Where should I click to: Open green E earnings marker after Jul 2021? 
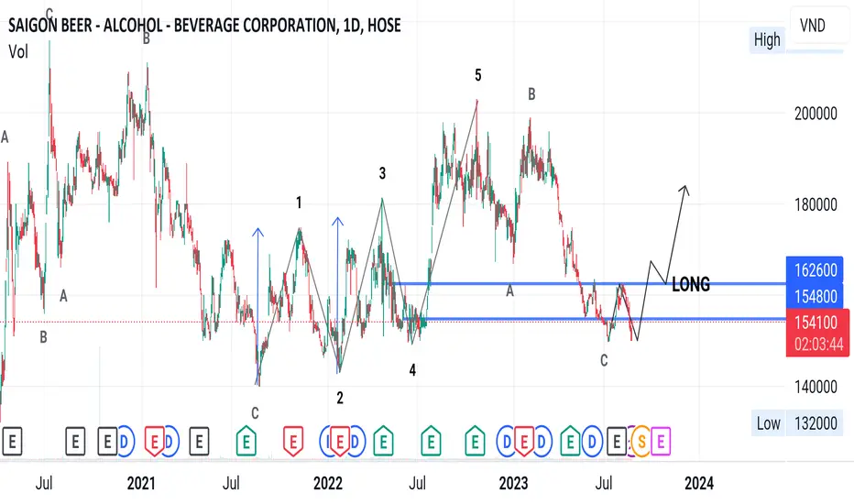click(246, 441)
